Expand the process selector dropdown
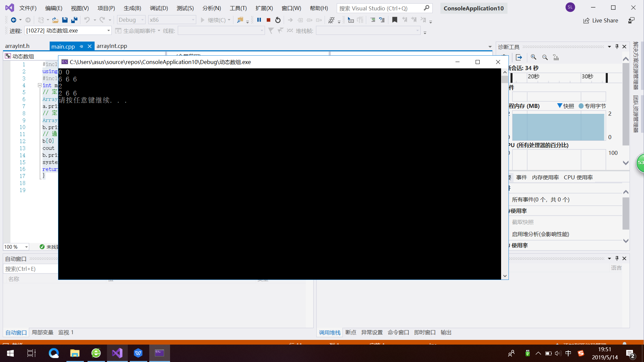This screenshot has width=644, height=362. [108, 31]
